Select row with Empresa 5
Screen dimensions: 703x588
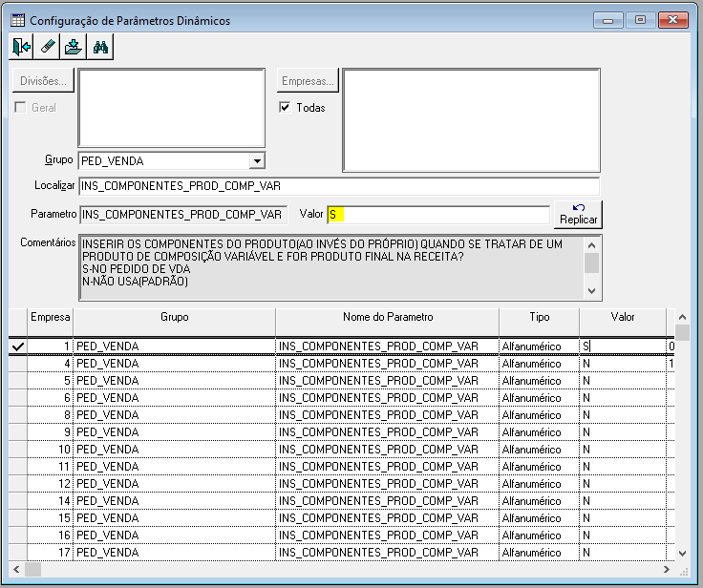tap(341, 381)
